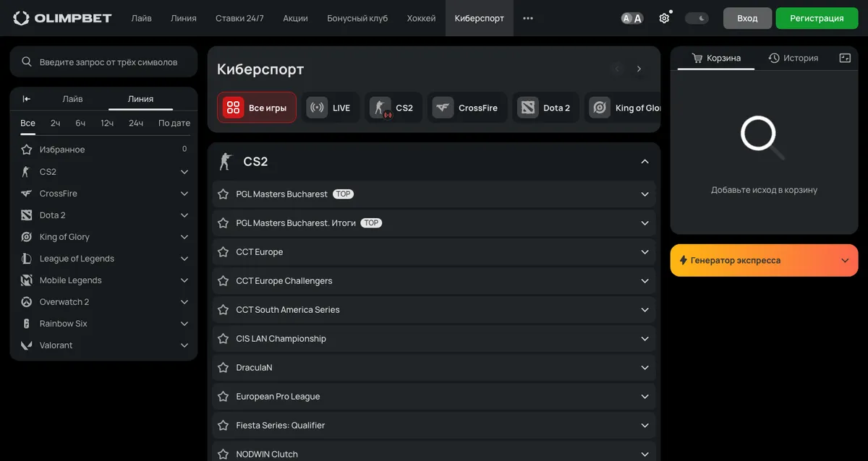Expand the PGL Masters Bucharest. Итоги row
Image resolution: width=868 pixels, height=461 pixels.
coord(645,223)
